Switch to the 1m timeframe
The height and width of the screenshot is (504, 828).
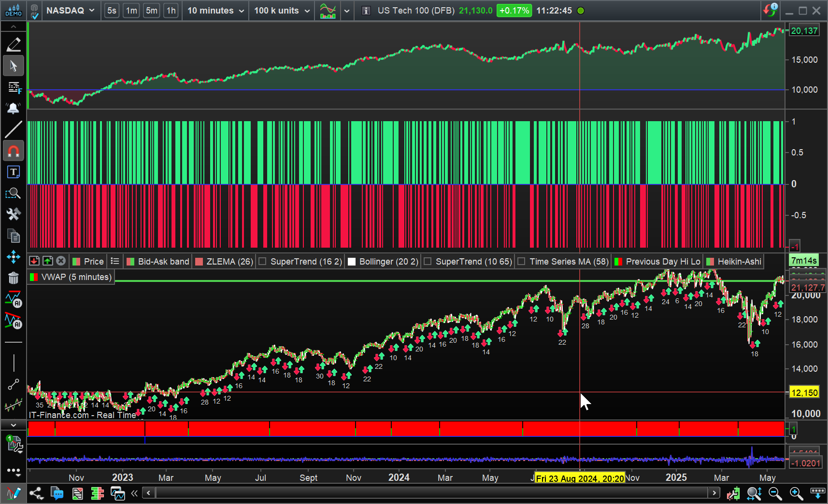(131, 11)
